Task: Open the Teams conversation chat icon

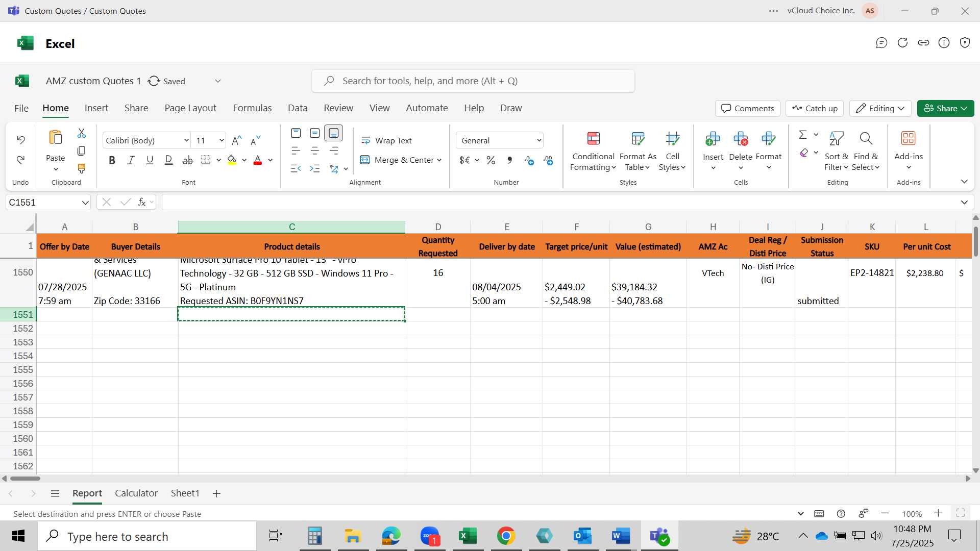Action: pos(881,43)
